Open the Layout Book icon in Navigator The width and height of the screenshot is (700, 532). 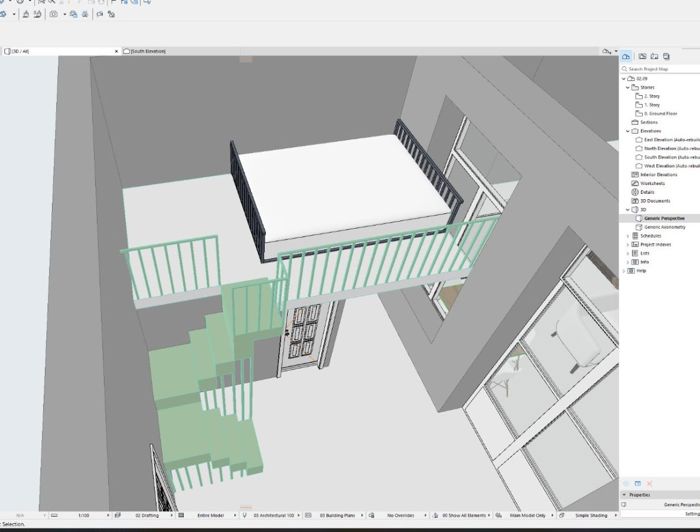point(654,56)
